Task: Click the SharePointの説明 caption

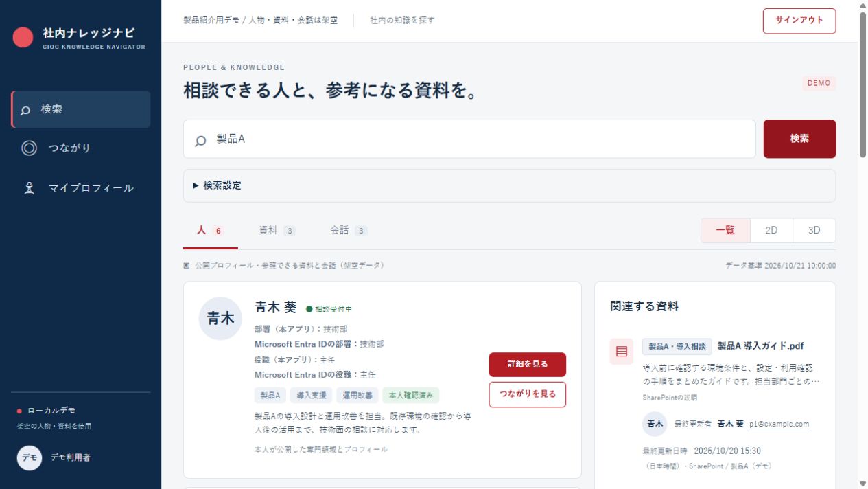Action: [670, 398]
